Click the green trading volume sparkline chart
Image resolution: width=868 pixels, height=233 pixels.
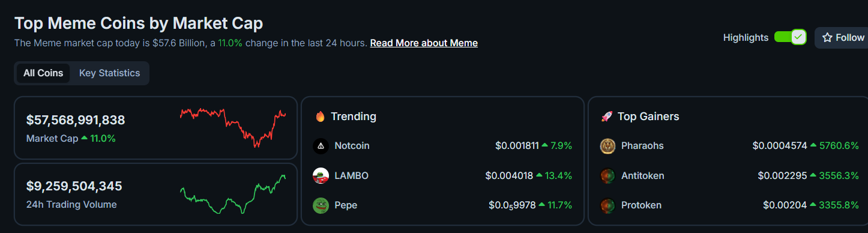click(x=233, y=194)
